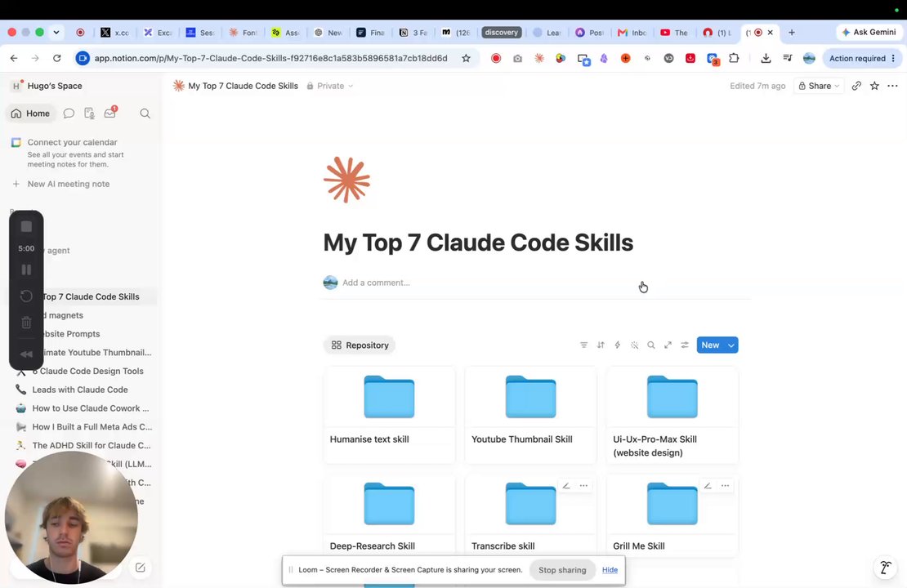The image size is (907, 588).
Task: Click Action required button
Action: (860, 58)
